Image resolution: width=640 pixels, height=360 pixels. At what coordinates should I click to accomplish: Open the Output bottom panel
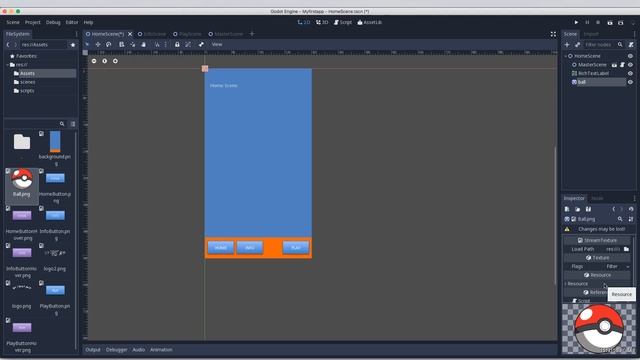pyautogui.click(x=93, y=349)
